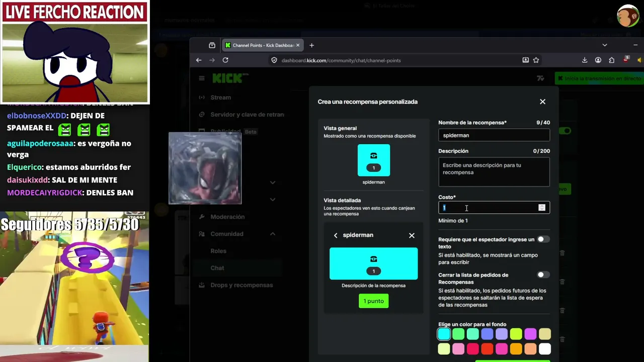Click the red extension icon with badge

pos(625,60)
